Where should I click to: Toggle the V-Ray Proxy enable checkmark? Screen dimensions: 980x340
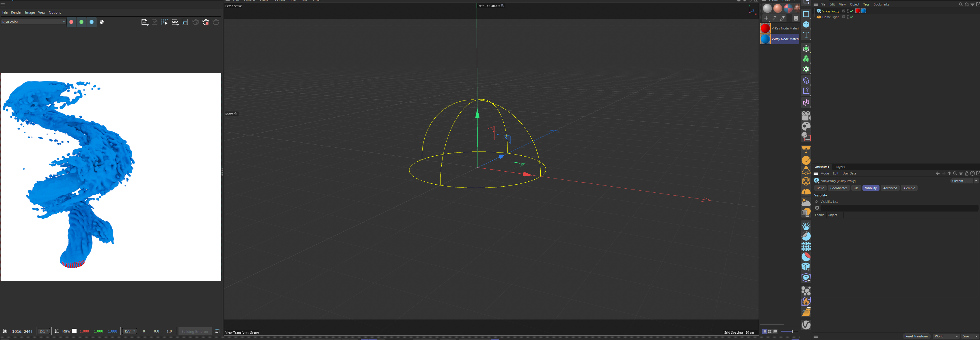point(852,11)
